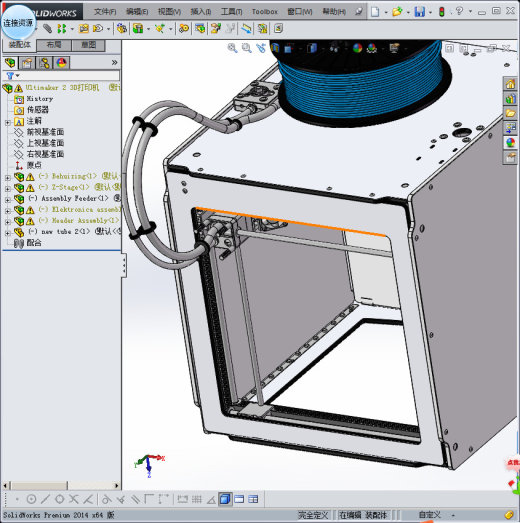Image resolution: width=520 pixels, height=523 pixels.
Task: Open the Toolbox menu
Action: click(265, 12)
